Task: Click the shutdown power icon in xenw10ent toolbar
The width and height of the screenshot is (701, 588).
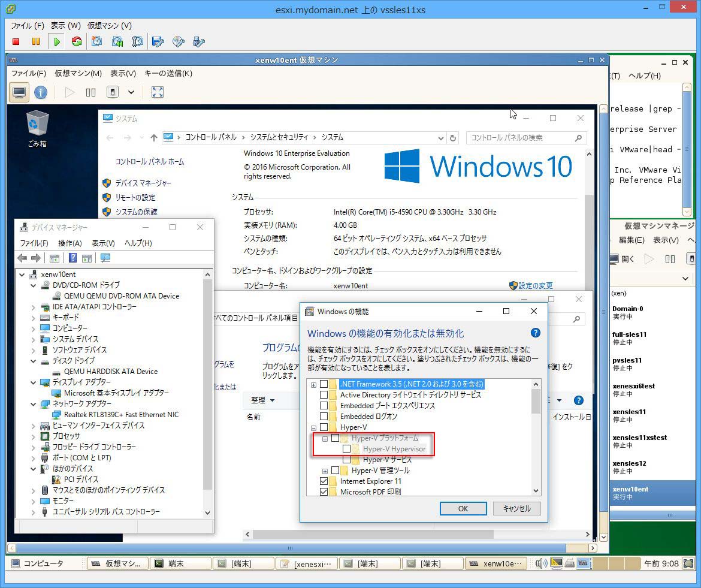Action: click(113, 92)
